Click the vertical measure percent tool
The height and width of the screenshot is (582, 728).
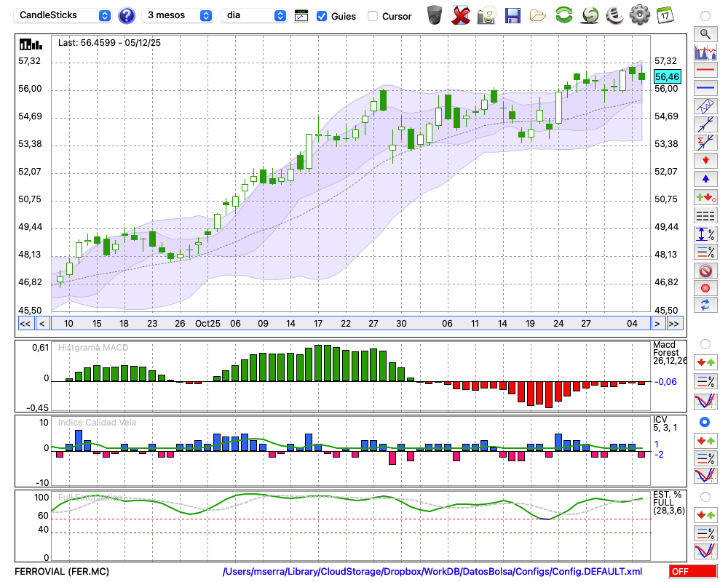click(705, 234)
